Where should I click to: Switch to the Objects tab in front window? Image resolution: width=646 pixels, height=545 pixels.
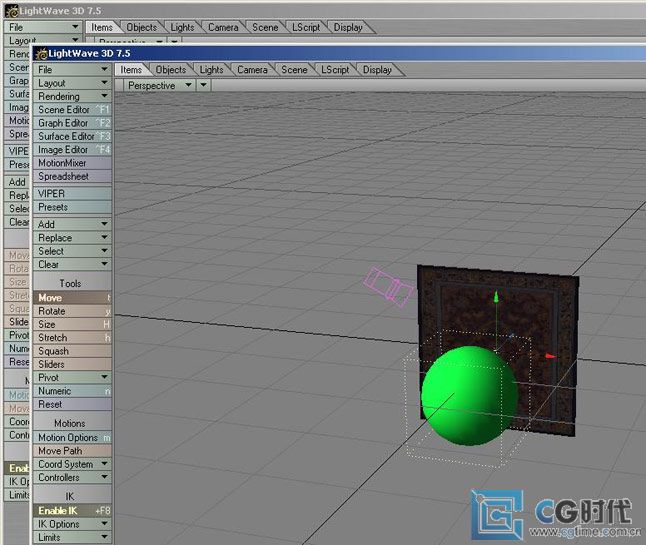171,70
